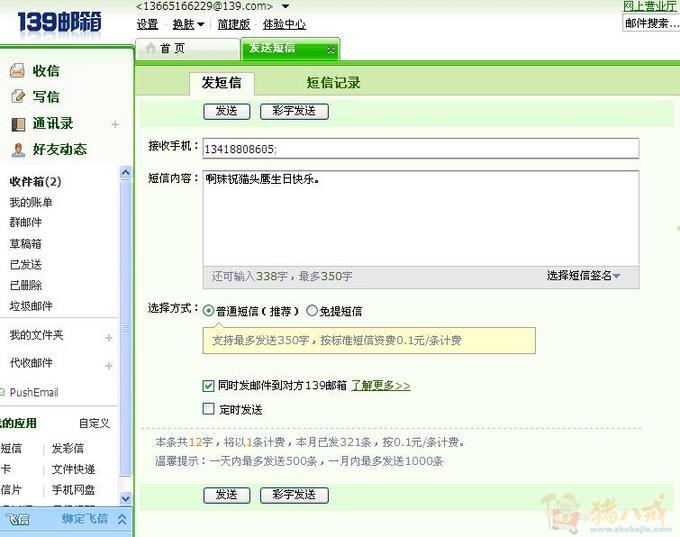
Task: Click the plus icon beside 代收邮件
Action: (x=109, y=366)
